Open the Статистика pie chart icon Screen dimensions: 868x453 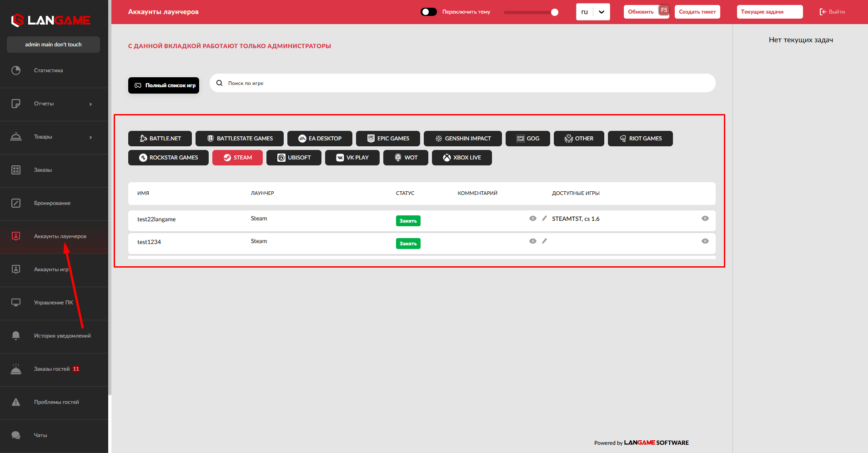pyautogui.click(x=16, y=70)
